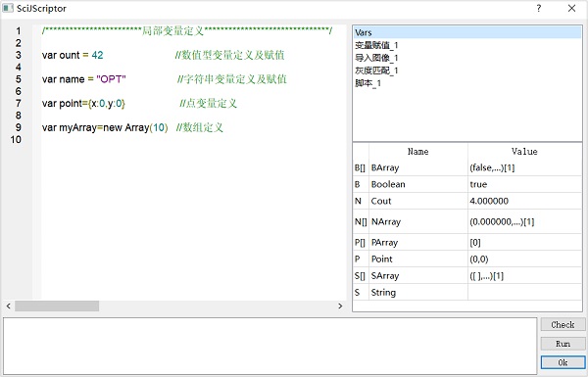
Task: Select the NArray variable name
Action: pyautogui.click(x=386, y=222)
